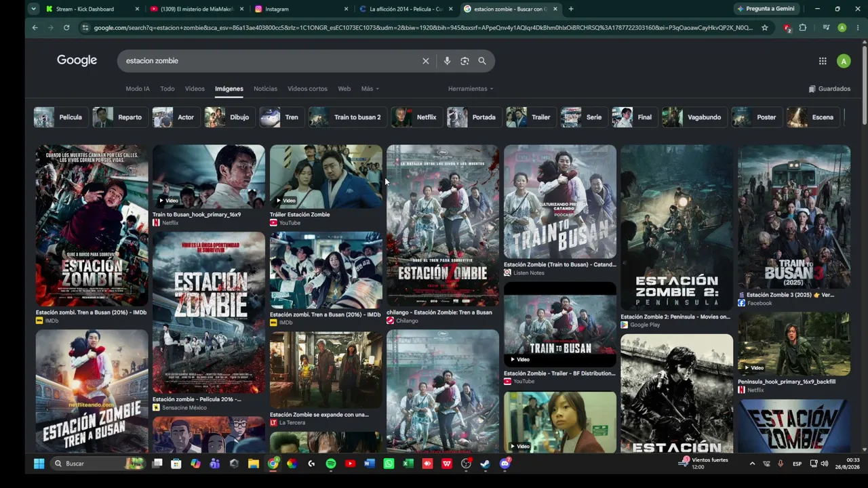Open the Google account avatar menu
Screen dimensions: 868x488
[x=844, y=61]
